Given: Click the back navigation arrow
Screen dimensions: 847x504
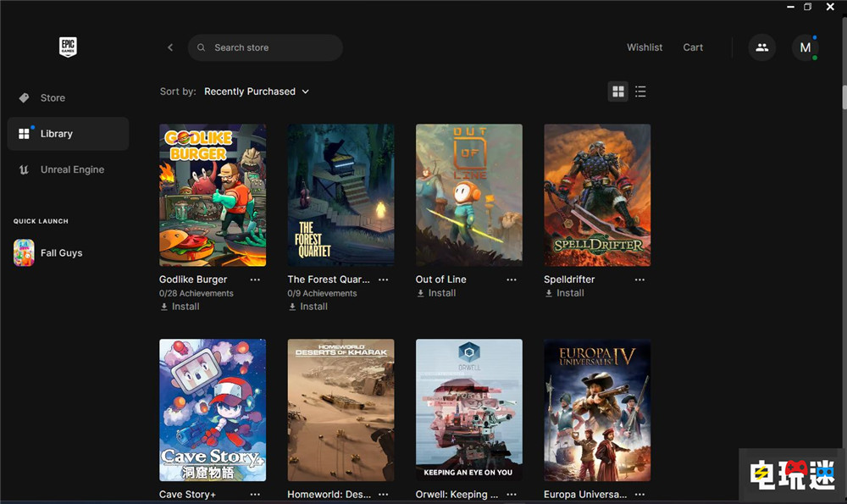Looking at the screenshot, I should [169, 47].
